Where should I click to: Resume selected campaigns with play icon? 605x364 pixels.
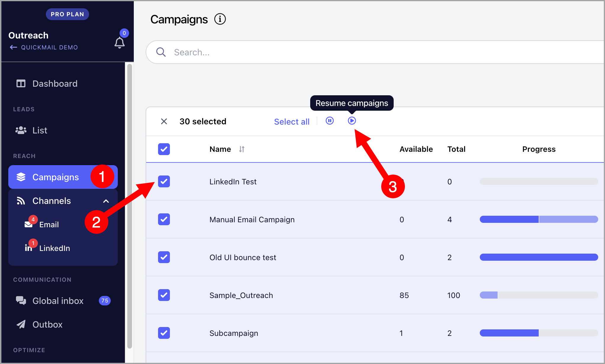(x=352, y=121)
